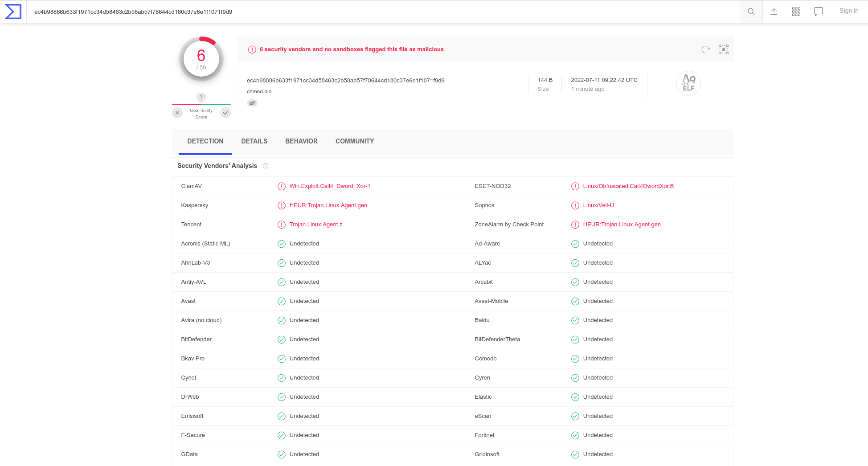
Task: Click the search magnifier icon
Action: coord(751,12)
